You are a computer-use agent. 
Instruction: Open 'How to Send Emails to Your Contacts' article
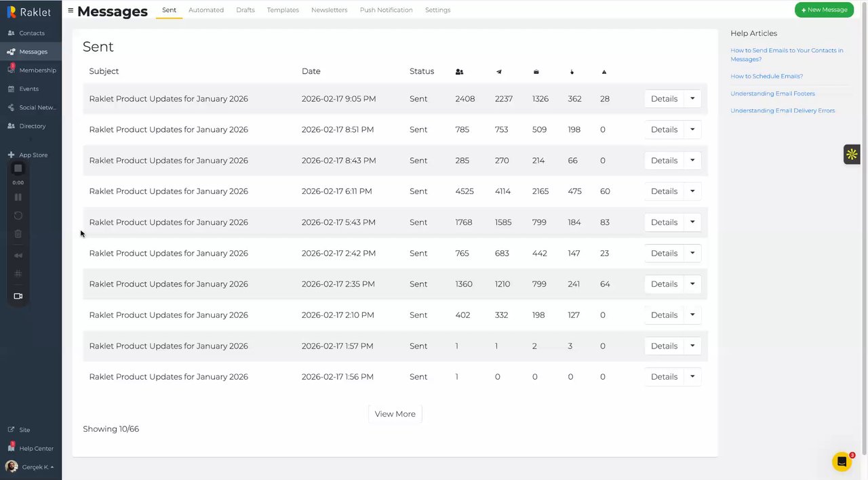tap(787, 55)
